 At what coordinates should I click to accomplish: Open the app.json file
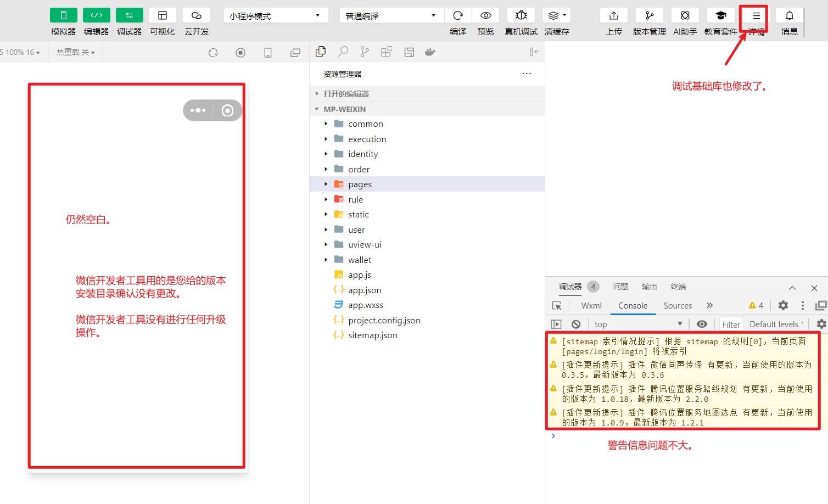[427, 290]
